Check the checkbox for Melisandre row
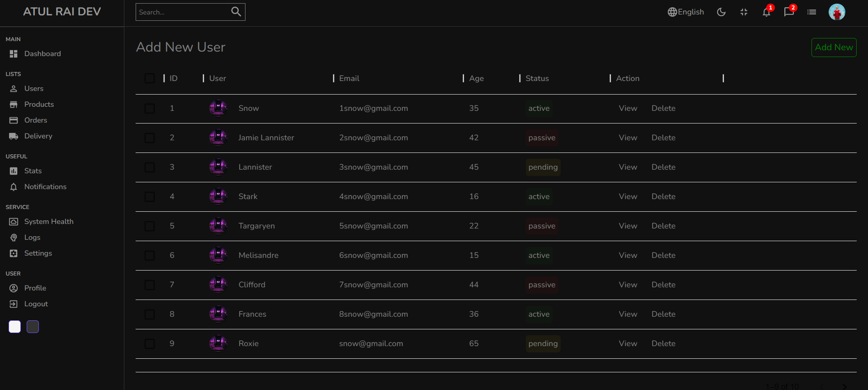 [150, 256]
